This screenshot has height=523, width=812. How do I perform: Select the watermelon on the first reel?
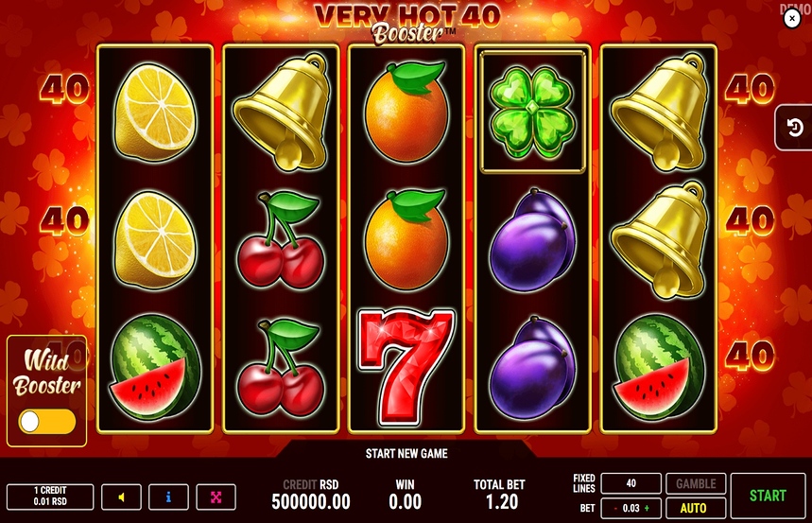coord(155,366)
